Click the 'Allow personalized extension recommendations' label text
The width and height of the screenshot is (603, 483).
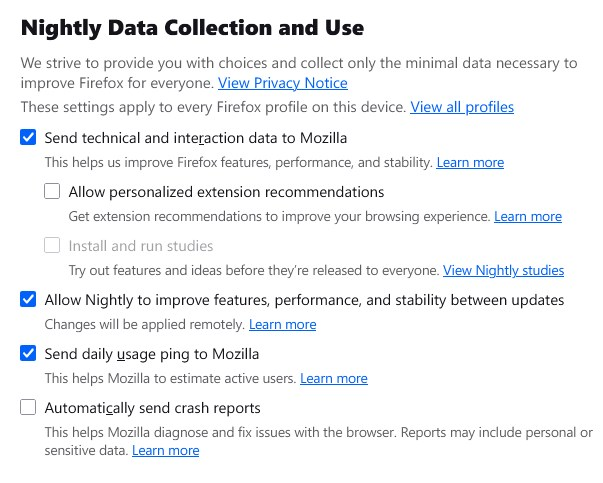click(x=226, y=192)
